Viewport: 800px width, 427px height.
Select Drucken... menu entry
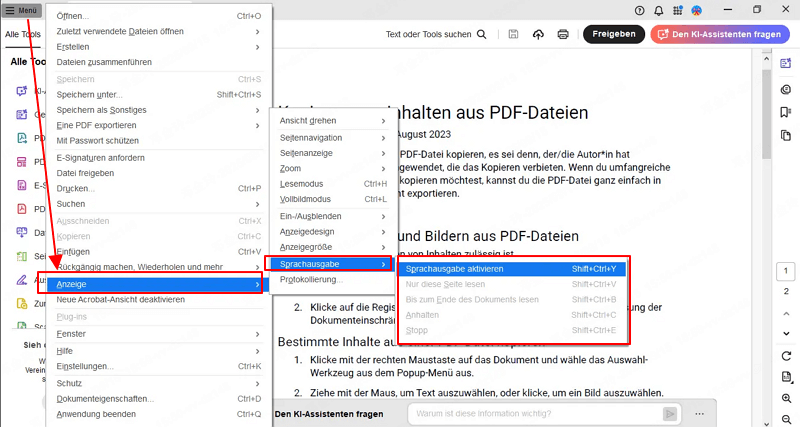[x=158, y=188]
